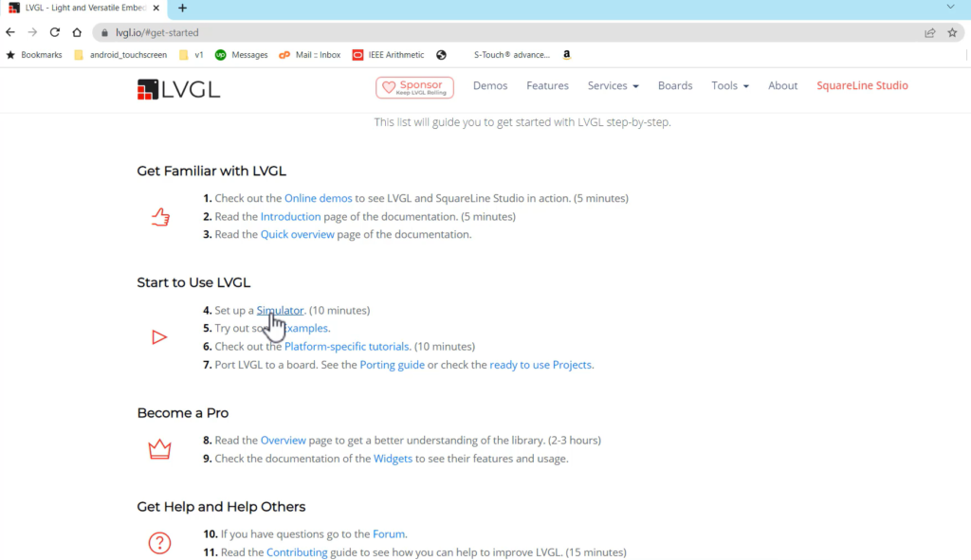Click the crown Become a Pro icon

point(159,449)
